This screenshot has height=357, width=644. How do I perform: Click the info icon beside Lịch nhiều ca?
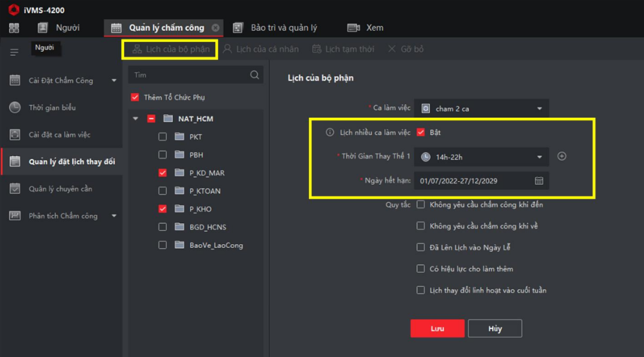330,133
